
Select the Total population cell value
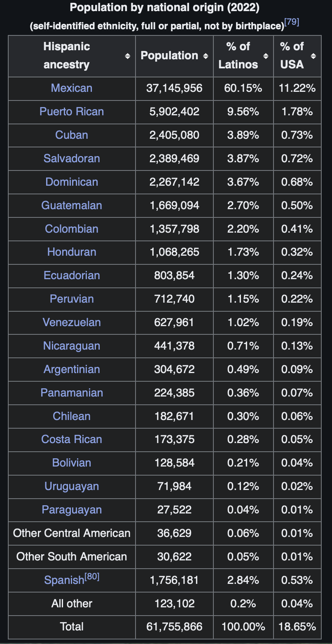point(174,627)
